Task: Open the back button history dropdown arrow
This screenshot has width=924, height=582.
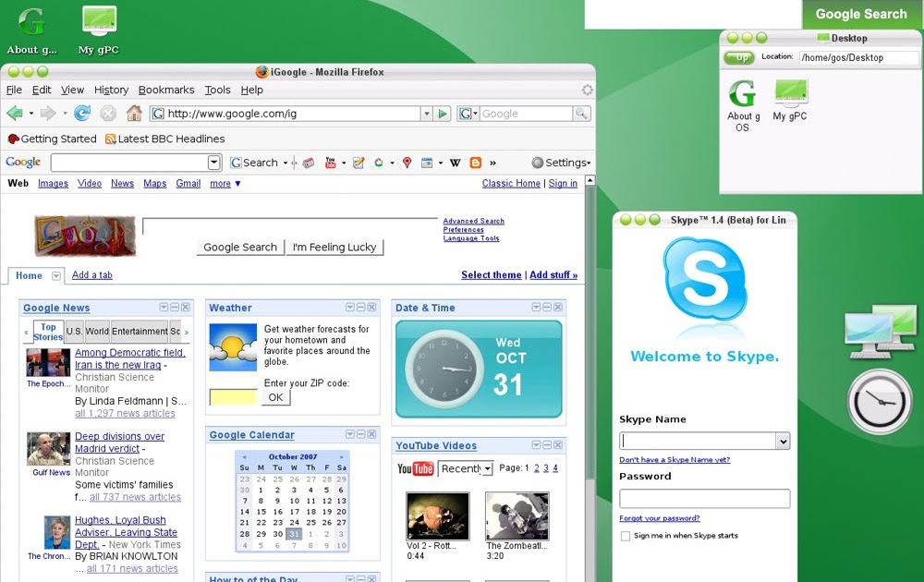Action: click(31, 114)
